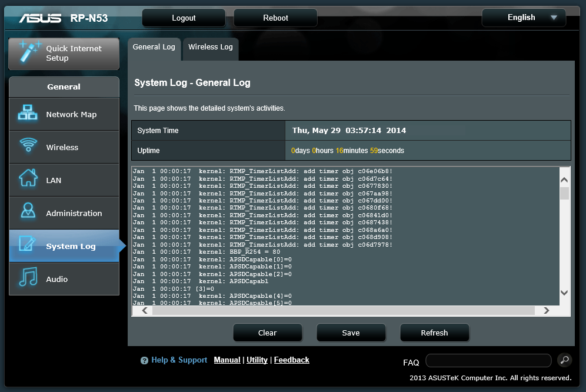This screenshot has width=586, height=392.
Task: Click the Quick Internet Setup wand icon
Action: tap(30, 52)
